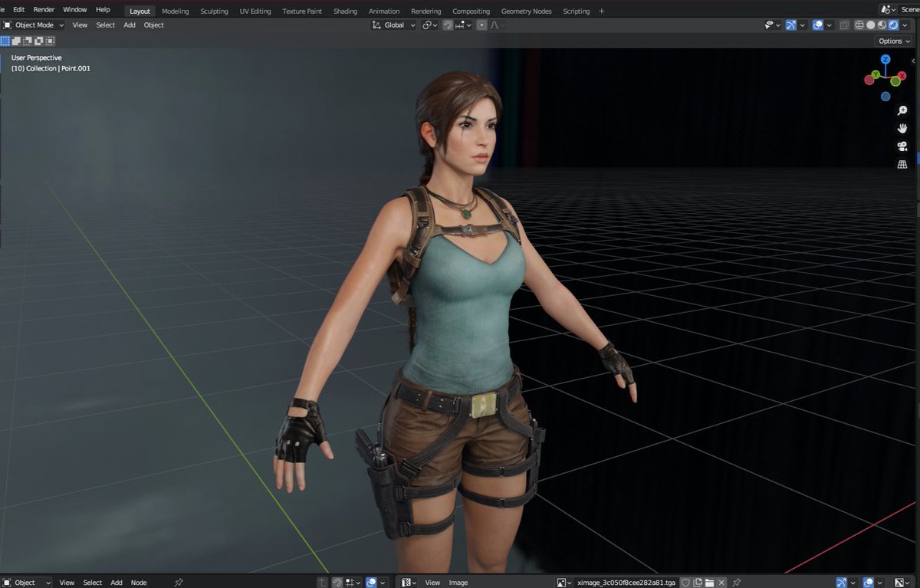Viewport: 920px width, 588px height.
Task: Open the node editor Object type dropdown
Action: coord(27,583)
